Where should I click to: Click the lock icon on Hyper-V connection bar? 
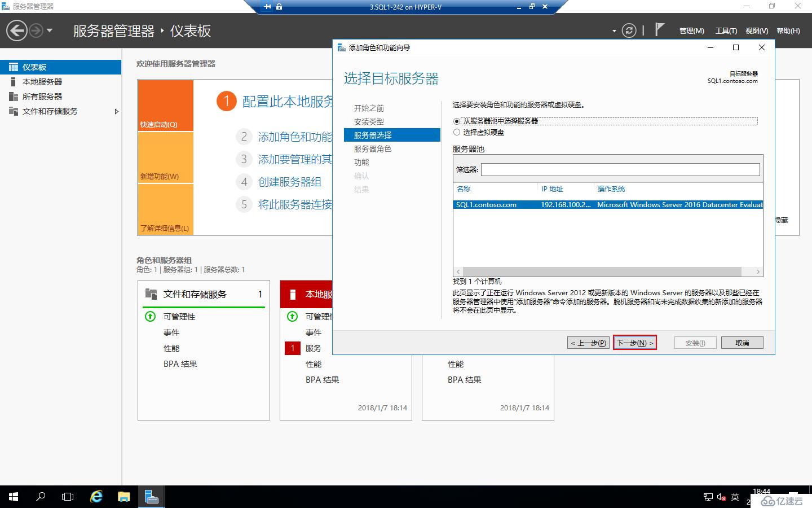click(x=279, y=7)
